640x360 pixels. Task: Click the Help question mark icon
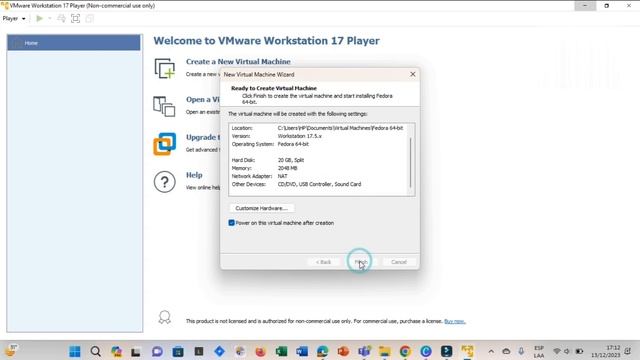pyautogui.click(x=164, y=182)
